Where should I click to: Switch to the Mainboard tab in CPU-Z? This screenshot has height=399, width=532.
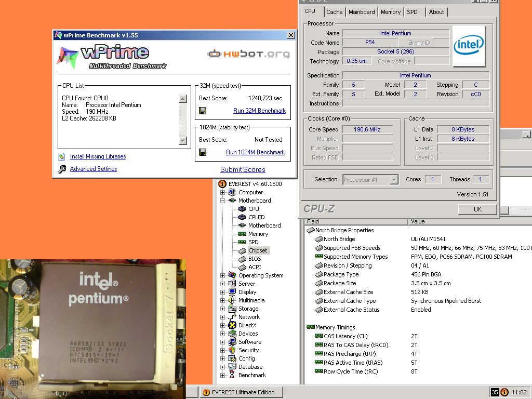coord(362,12)
